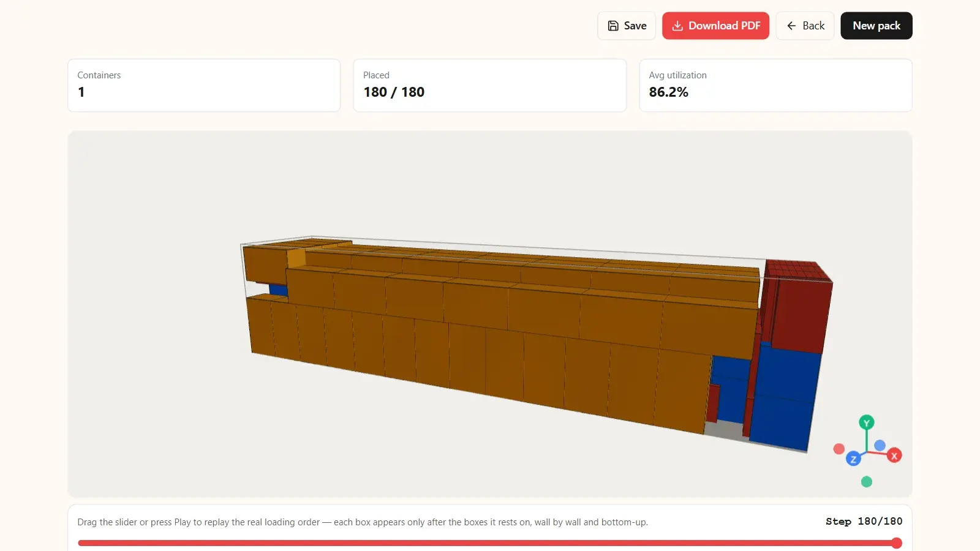The width and height of the screenshot is (980, 551).
Task: Download the packing plan PDF
Action: click(715, 26)
